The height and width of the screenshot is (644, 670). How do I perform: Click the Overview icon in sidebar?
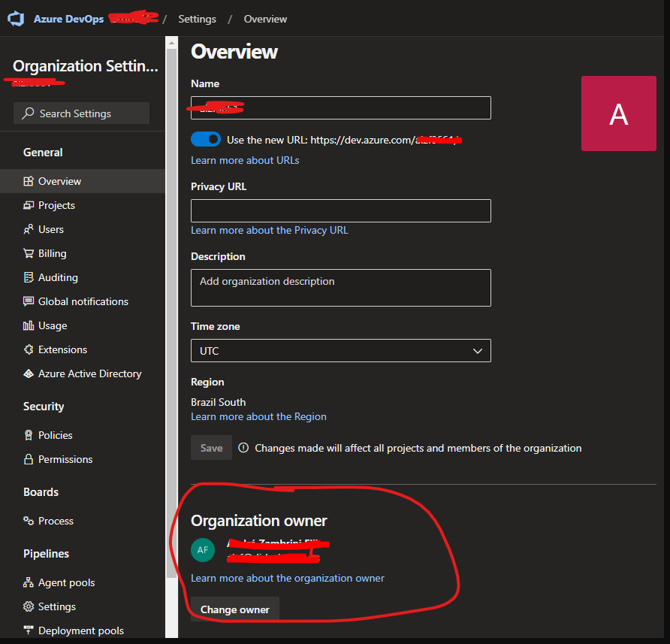coord(29,181)
